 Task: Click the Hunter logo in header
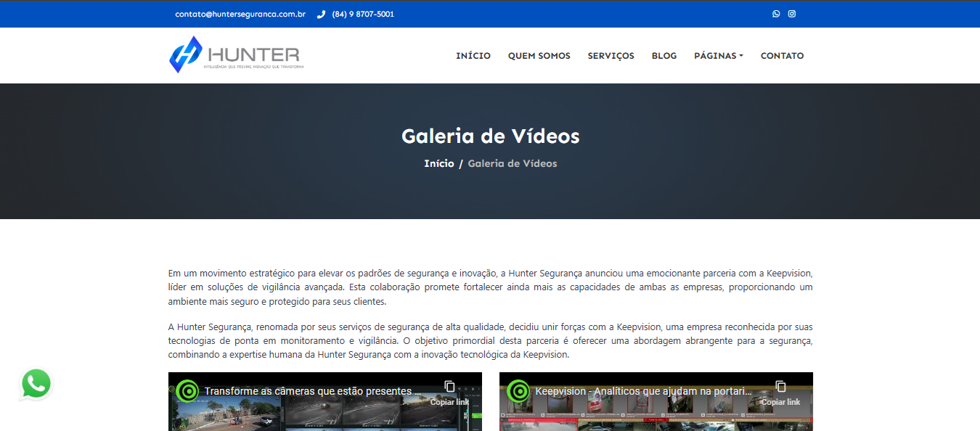tap(237, 55)
